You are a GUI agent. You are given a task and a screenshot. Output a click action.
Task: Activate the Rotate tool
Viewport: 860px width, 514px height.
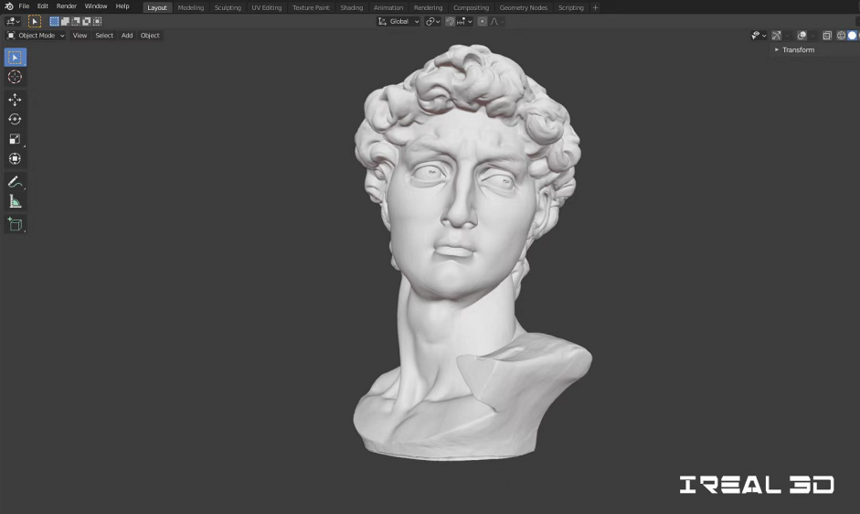pos(15,119)
